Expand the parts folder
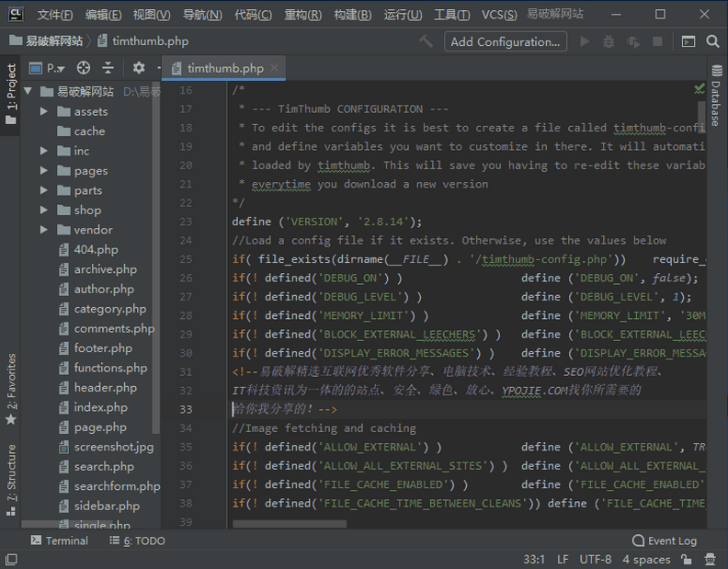728x569 pixels. tap(43, 190)
